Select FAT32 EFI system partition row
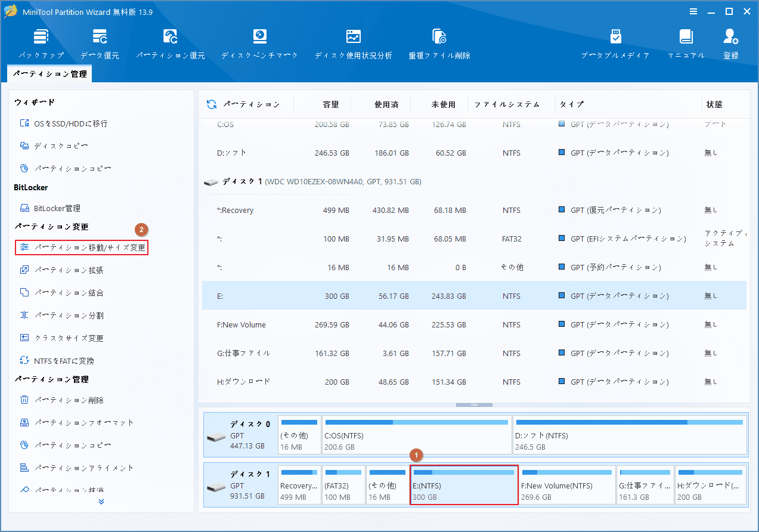This screenshot has height=532, width=759. 474,239
